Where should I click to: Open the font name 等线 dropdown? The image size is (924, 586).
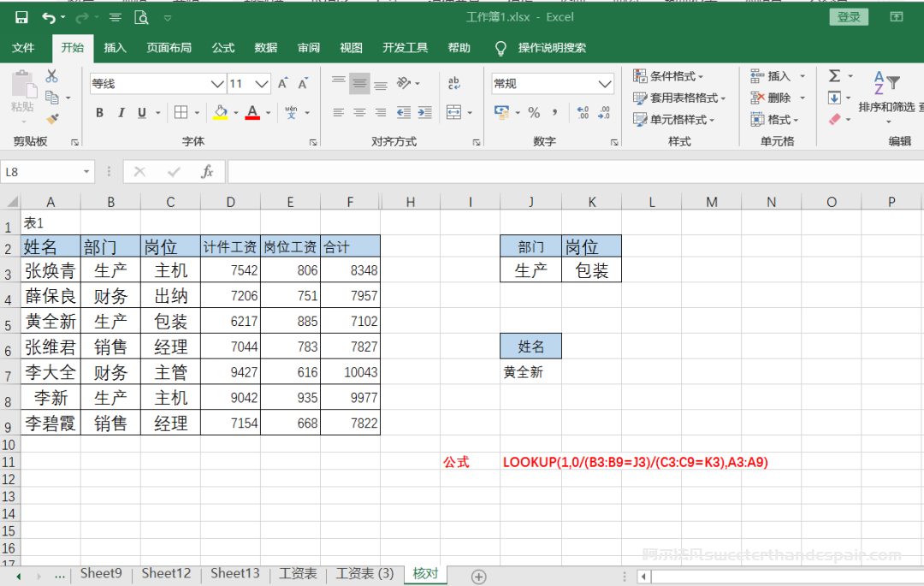pos(217,84)
